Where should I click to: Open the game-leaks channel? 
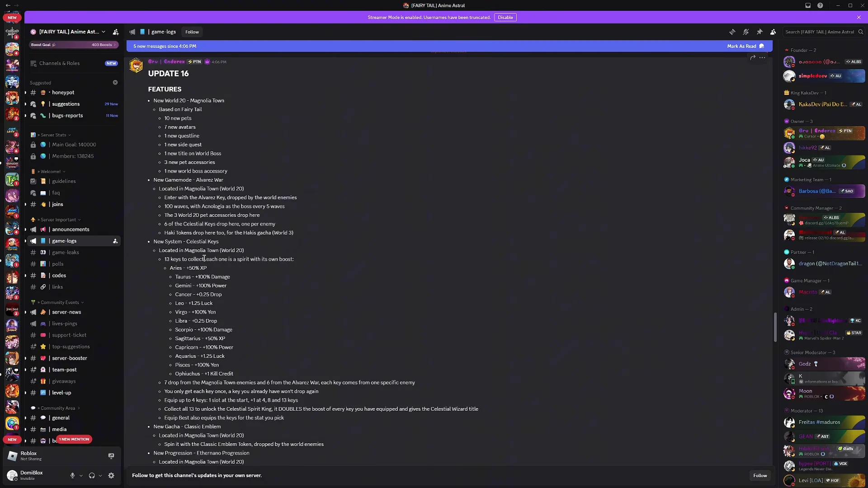click(x=74, y=253)
